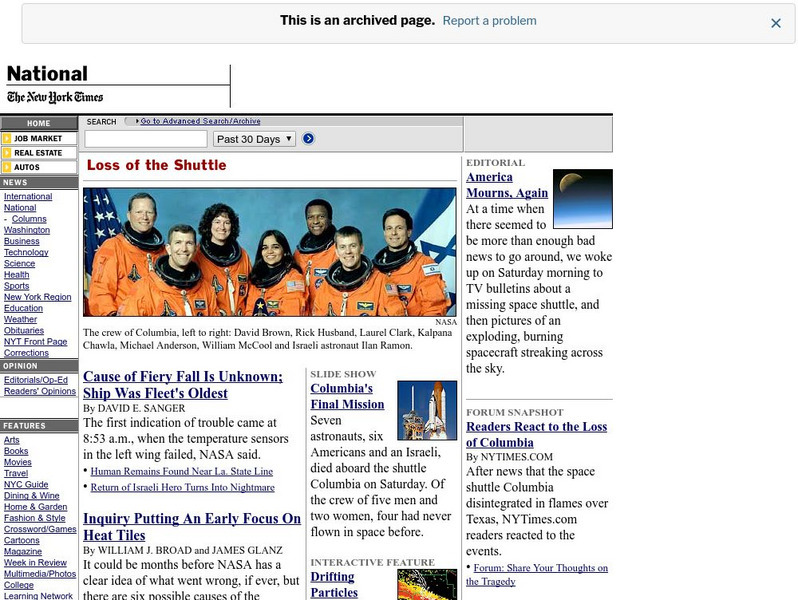The width and height of the screenshot is (798, 600).
Task: Open Multimedia/Photos link
Action: click(40, 575)
